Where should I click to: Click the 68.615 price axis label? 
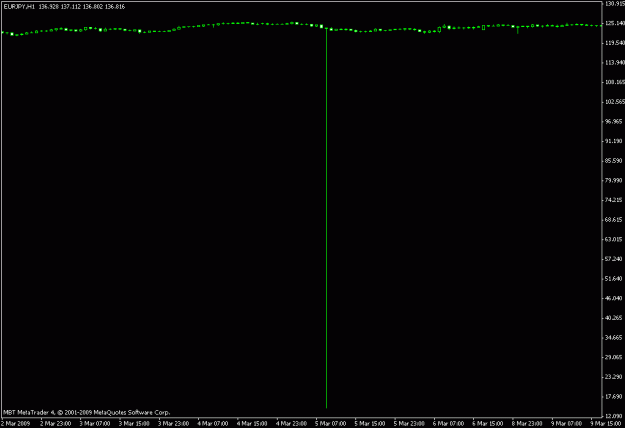[x=615, y=220]
